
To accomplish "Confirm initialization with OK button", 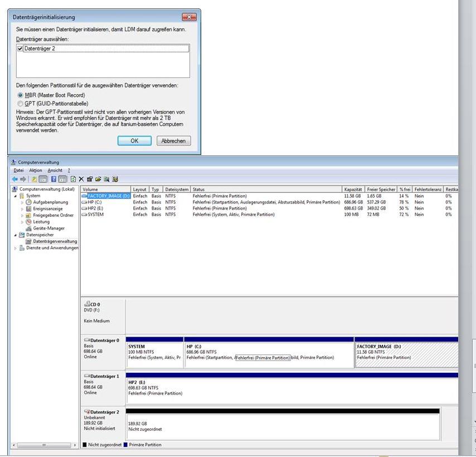I will click(134, 141).
